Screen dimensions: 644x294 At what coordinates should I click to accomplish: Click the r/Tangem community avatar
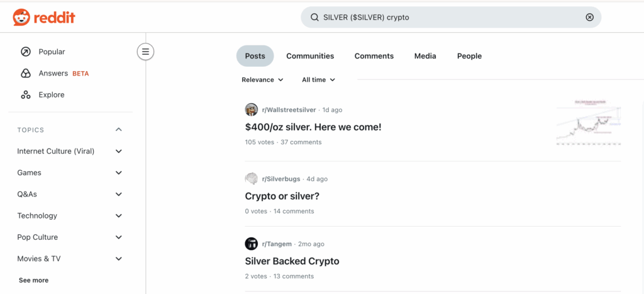(252, 244)
